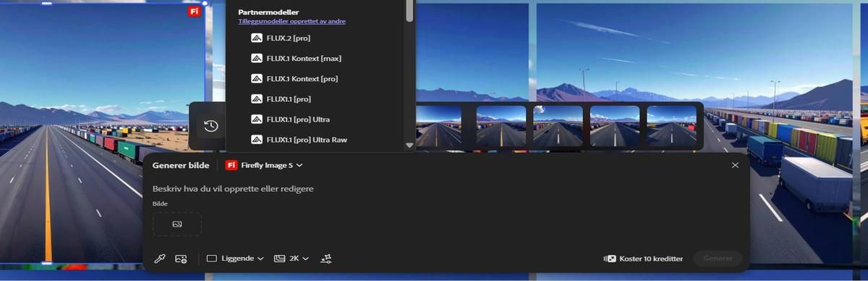Image resolution: width=868 pixels, height=281 pixels.
Task: Click the FLUX1.1 [pro] Ultra Raw logo icon
Action: pos(256,139)
